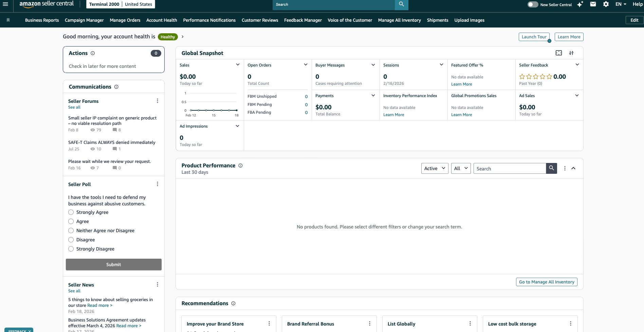Expand the Sales card dropdown

coord(238,65)
